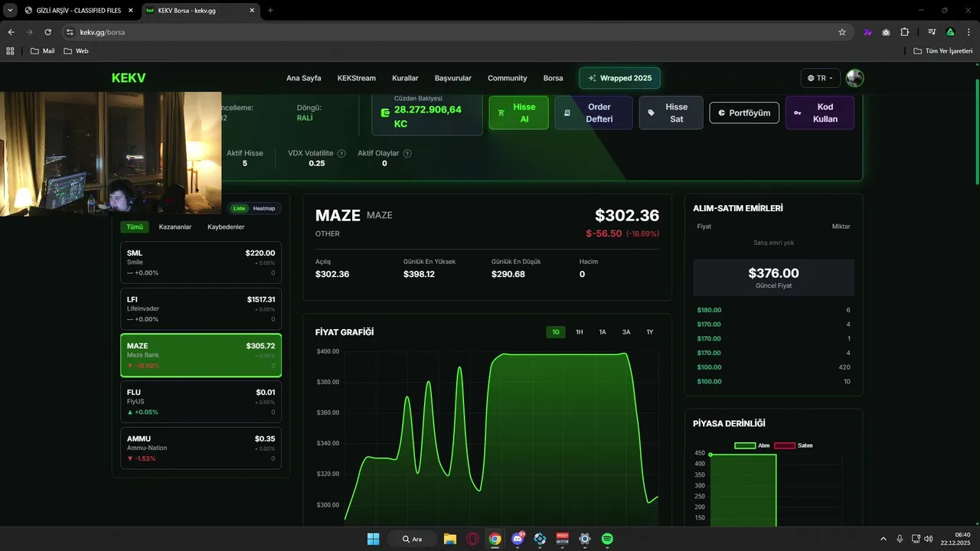Viewport: 980px width, 551px height.
Task: Switch to GİZLİ ARŞİV browser tab
Action: coord(77,10)
